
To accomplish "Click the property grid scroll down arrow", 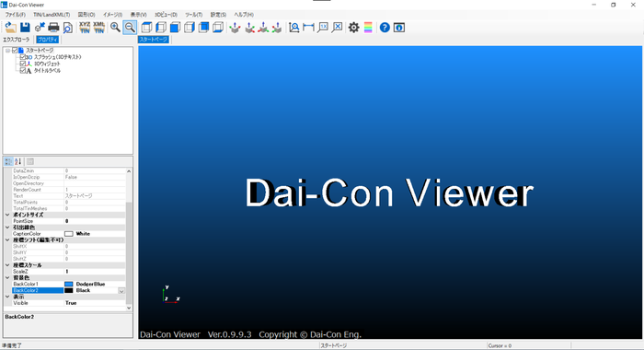I will point(129,308).
